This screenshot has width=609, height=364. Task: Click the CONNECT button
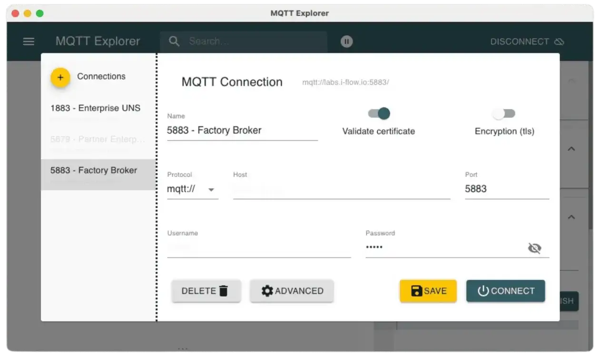click(506, 291)
